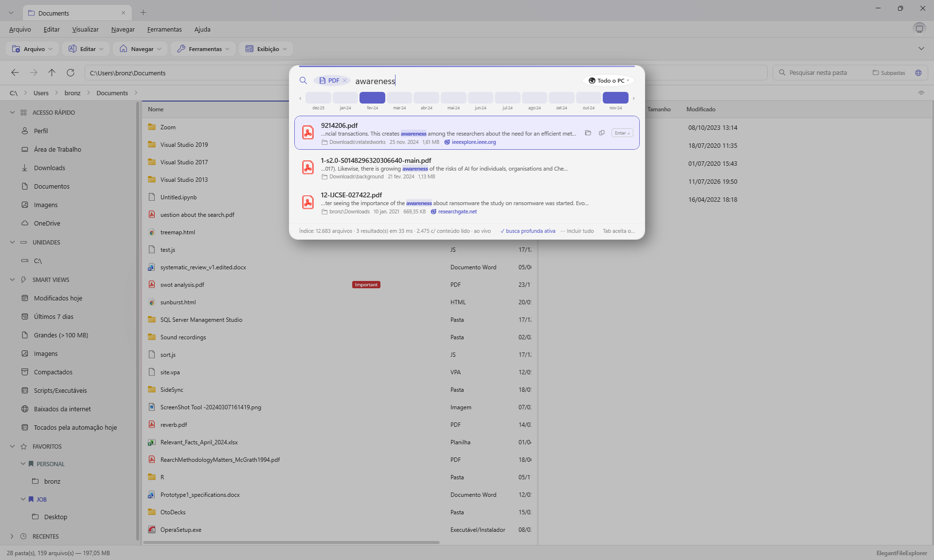Expand the Arquivo toolbar dropdown
934x560 pixels.
click(x=32, y=49)
